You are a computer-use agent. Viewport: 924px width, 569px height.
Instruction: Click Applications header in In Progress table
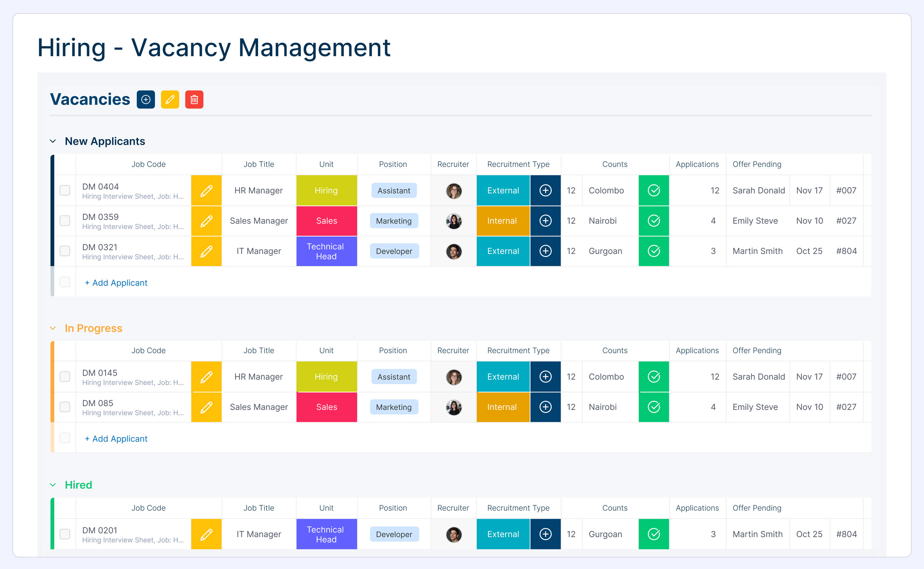tap(697, 350)
